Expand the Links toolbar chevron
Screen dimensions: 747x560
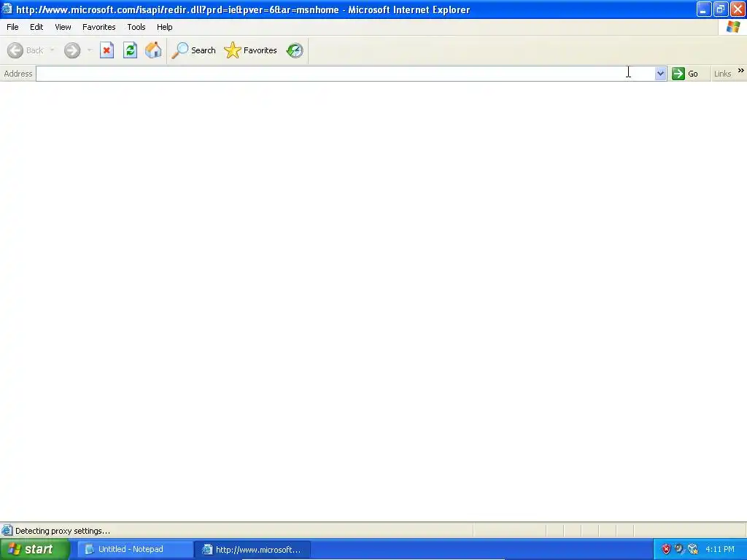coord(741,71)
